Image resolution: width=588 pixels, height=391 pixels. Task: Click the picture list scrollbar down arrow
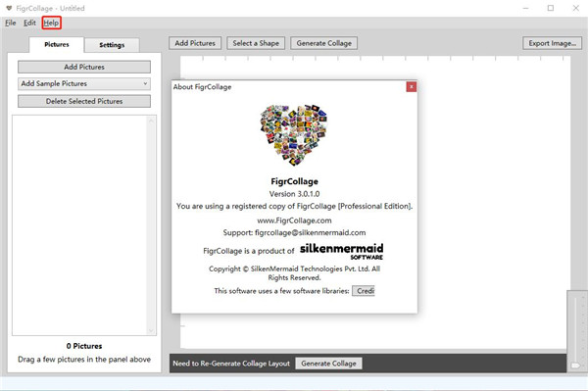click(x=151, y=330)
